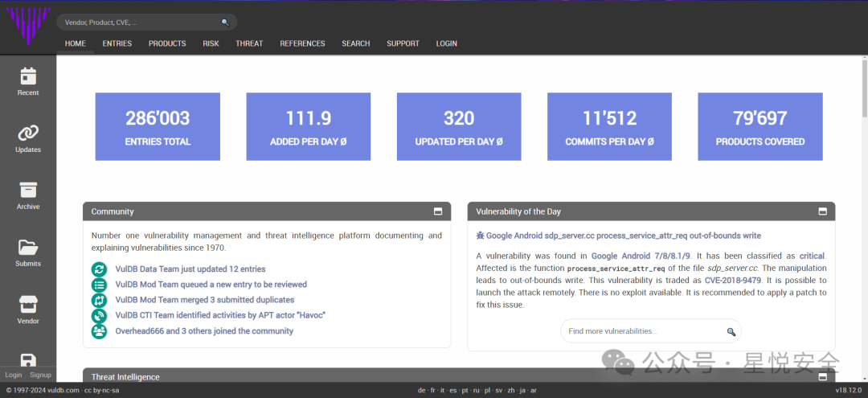Open the Vendor store icon in sidebar
Image resolution: width=868 pixels, height=398 pixels.
click(x=27, y=304)
